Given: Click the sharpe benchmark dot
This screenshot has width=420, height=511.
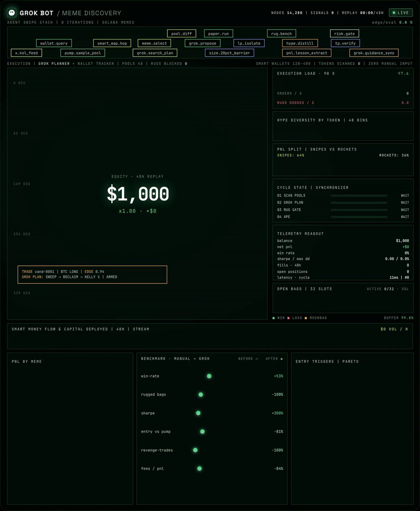Looking at the screenshot, I should [x=198, y=413].
